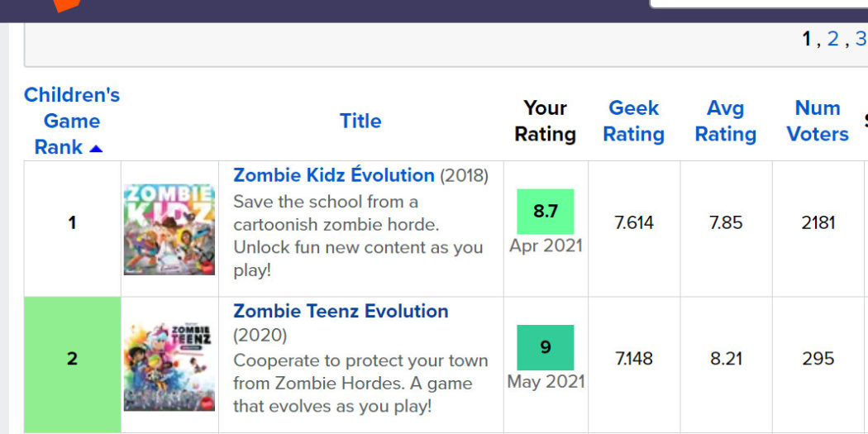Sort table by Avg Rating
Screen dimensions: 868x434
[x=725, y=121]
